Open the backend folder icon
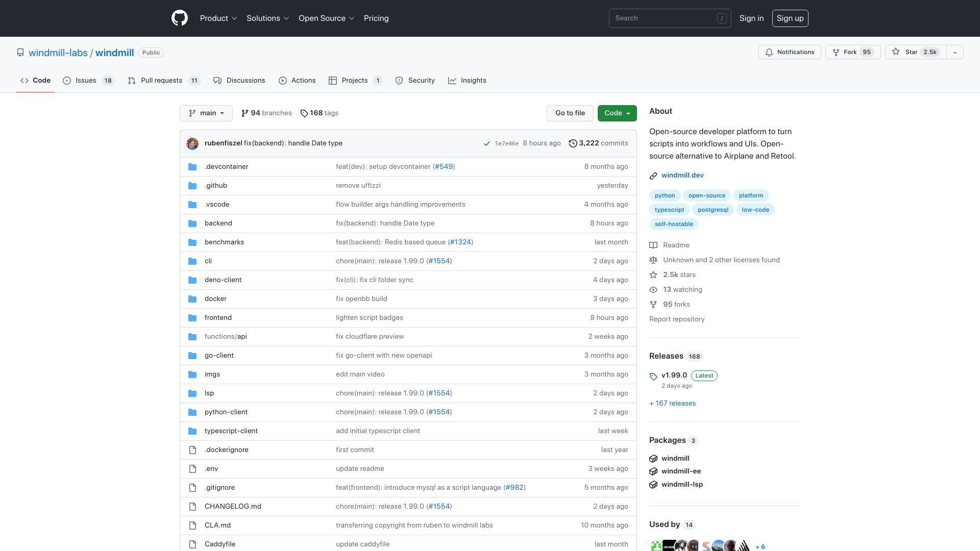Viewport: 980px width, 551px height. pyautogui.click(x=192, y=223)
